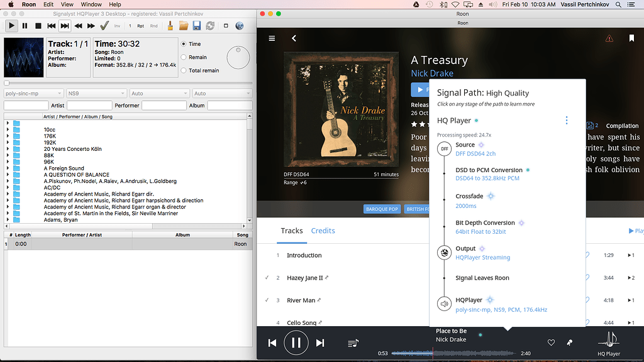This screenshot has height=362, width=644.
Task: Open Roon hamburger menu
Action: tap(272, 38)
